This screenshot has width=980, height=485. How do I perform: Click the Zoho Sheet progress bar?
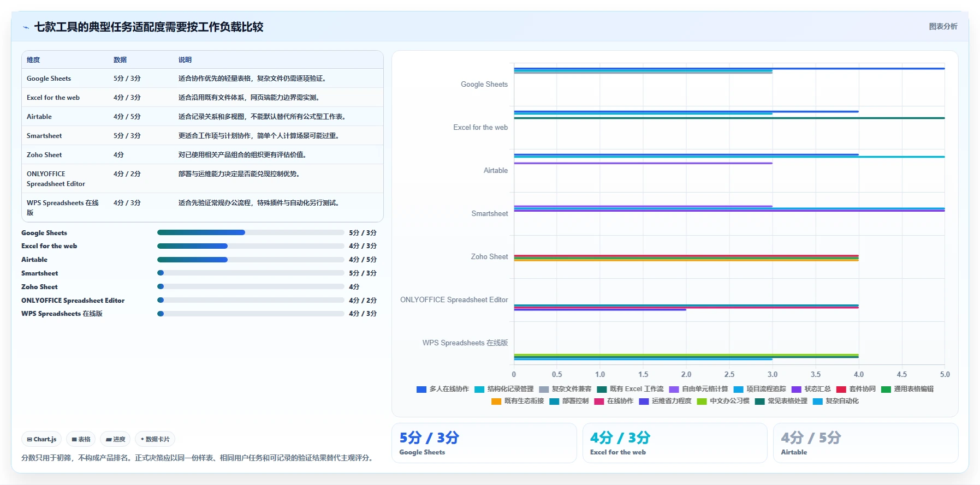251,286
